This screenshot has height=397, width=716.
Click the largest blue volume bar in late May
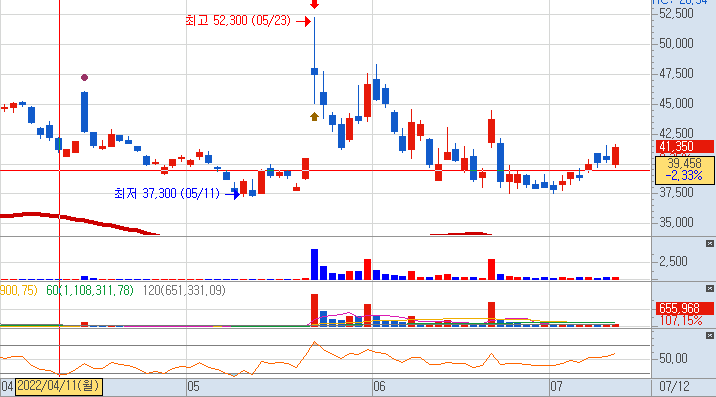(314, 264)
